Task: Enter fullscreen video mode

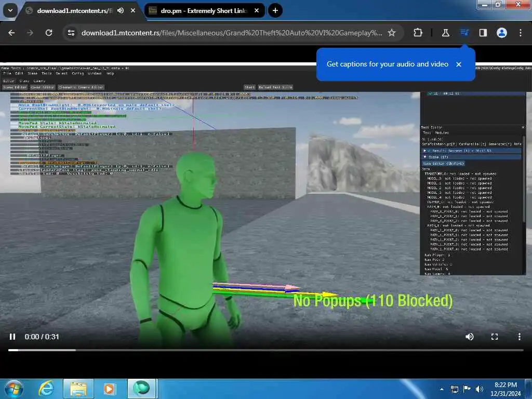Action: click(x=495, y=337)
